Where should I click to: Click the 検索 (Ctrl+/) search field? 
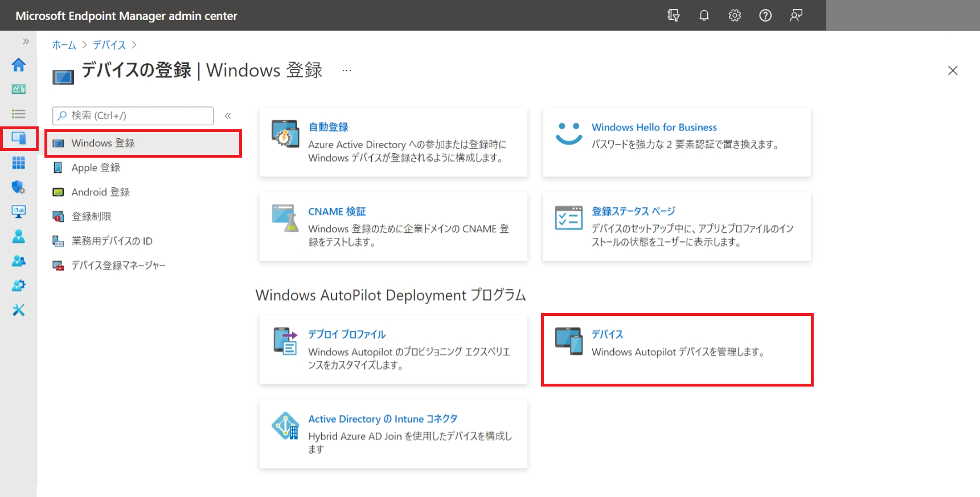click(133, 116)
